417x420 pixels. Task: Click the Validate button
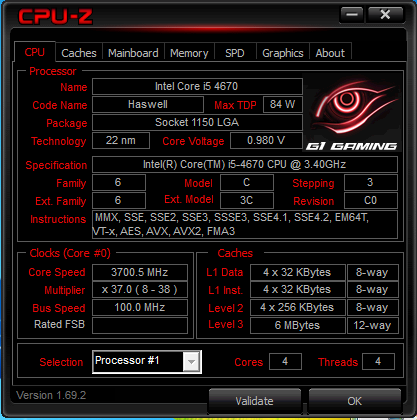(x=255, y=400)
